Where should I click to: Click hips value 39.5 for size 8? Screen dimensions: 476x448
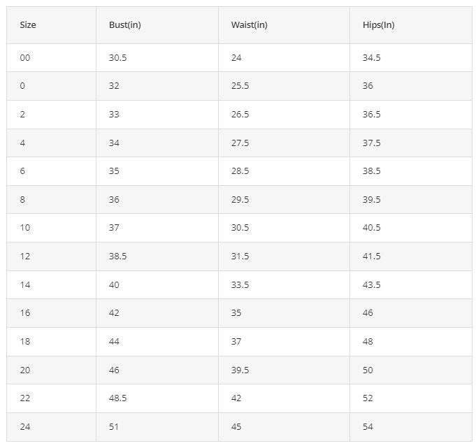click(x=372, y=199)
